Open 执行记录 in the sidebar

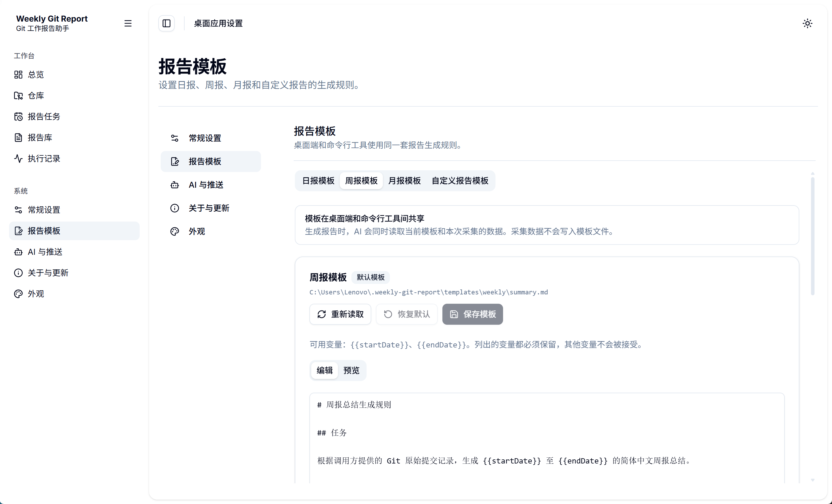click(x=74, y=158)
